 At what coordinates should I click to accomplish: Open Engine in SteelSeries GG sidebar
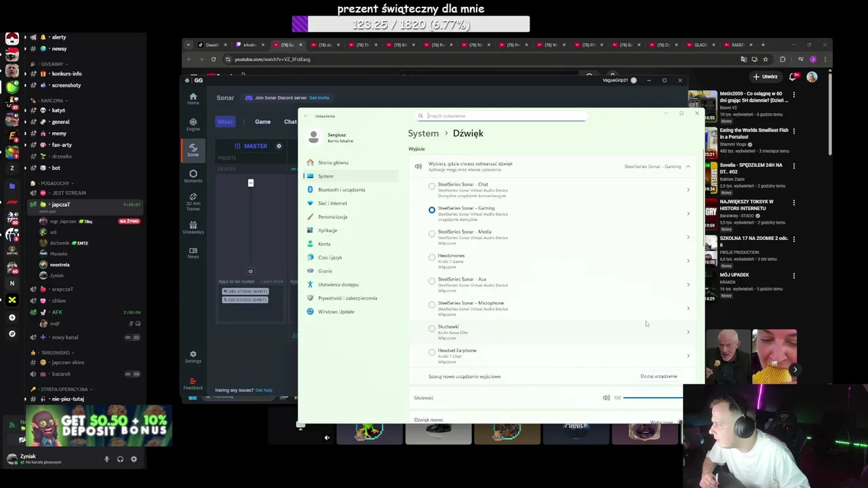coord(193,125)
